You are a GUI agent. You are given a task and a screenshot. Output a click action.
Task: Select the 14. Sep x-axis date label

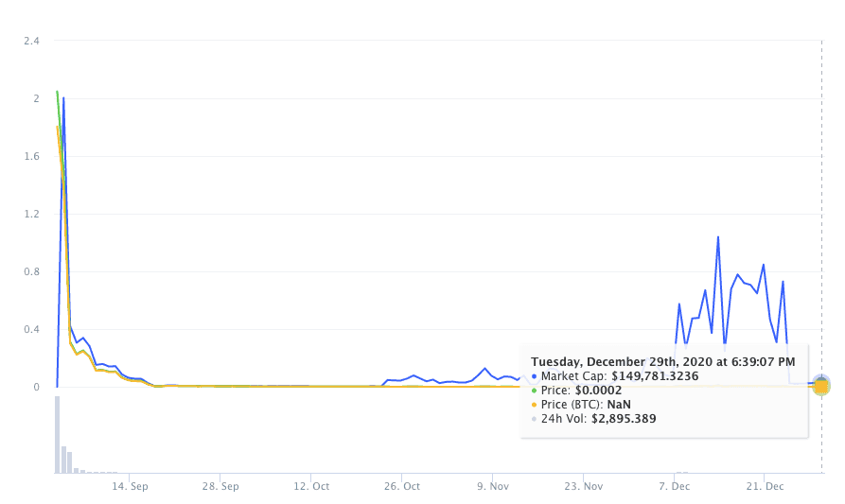(131, 486)
